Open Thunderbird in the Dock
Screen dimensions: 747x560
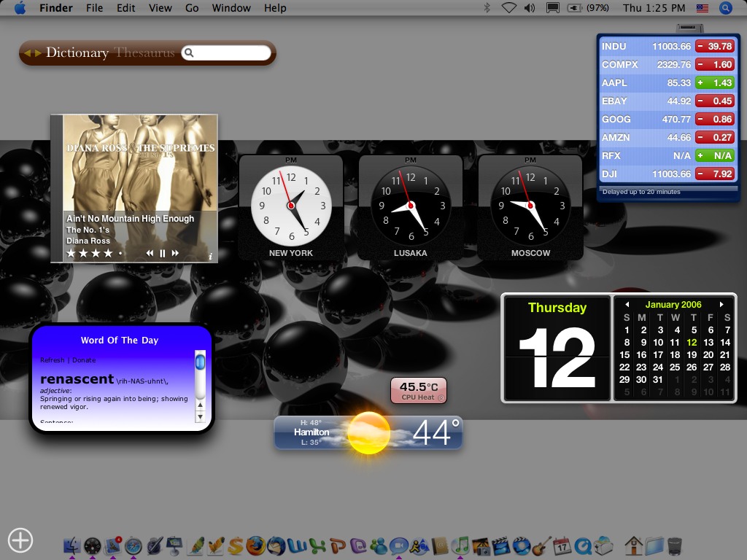click(x=276, y=545)
